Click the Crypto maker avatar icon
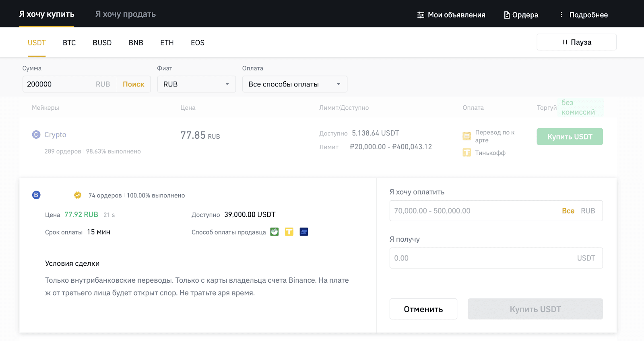Image resolution: width=644 pixels, height=341 pixels. tap(36, 135)
